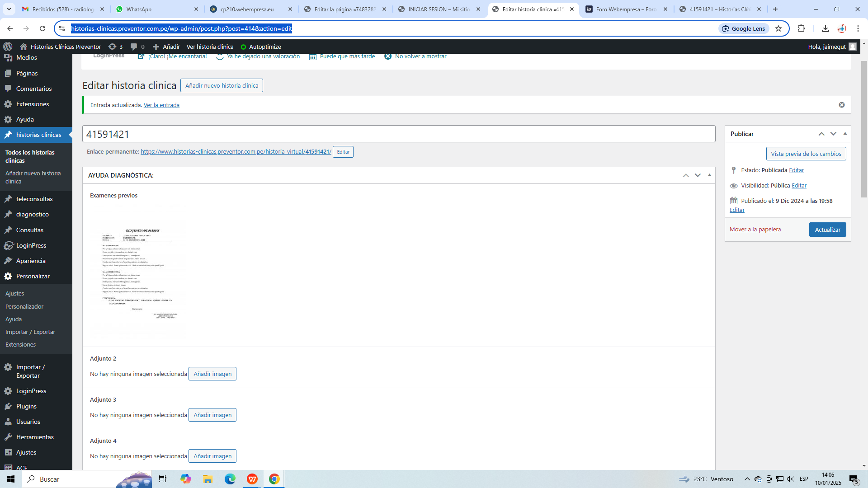Edit the permalink with Editar button
The width and height of the screenshot is (868, 488).
pyautogui.click(x=343, y=152)
